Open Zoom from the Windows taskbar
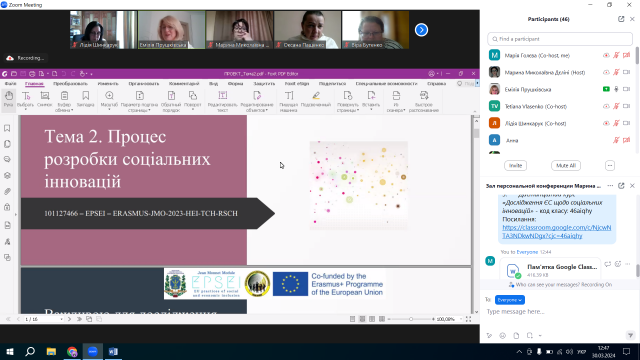Viewport: 640px width, 360px height. [93, 351]
